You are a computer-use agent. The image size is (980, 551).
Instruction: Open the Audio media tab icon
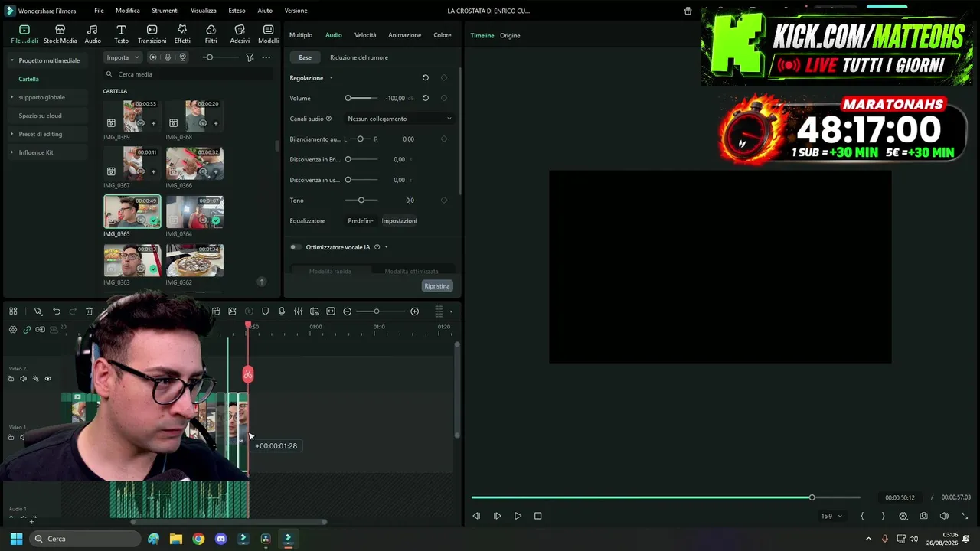[93, 34]
